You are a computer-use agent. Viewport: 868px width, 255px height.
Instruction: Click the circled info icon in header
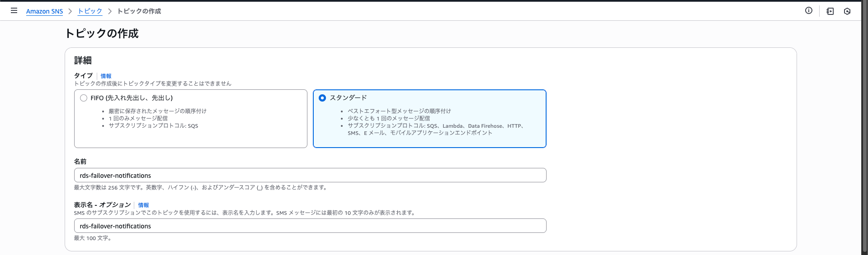[809, 10]
